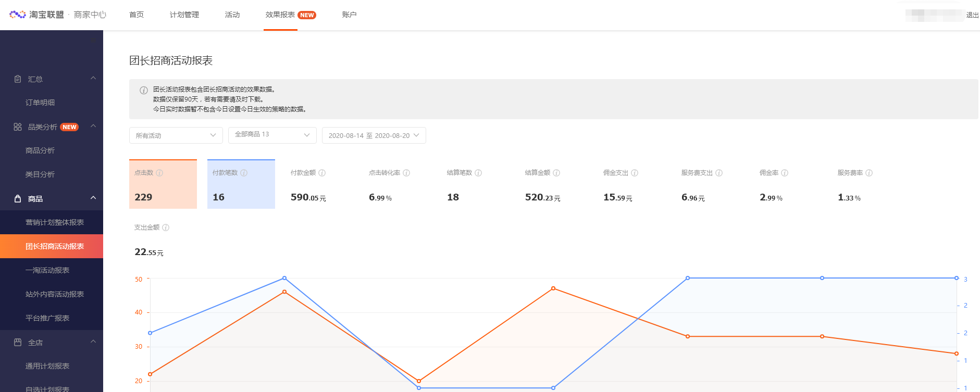Screen dimensions: 980x392
Task: Open the date range picker 2020-08-14 至 2020-08-20
Action: tap(374, 135)
